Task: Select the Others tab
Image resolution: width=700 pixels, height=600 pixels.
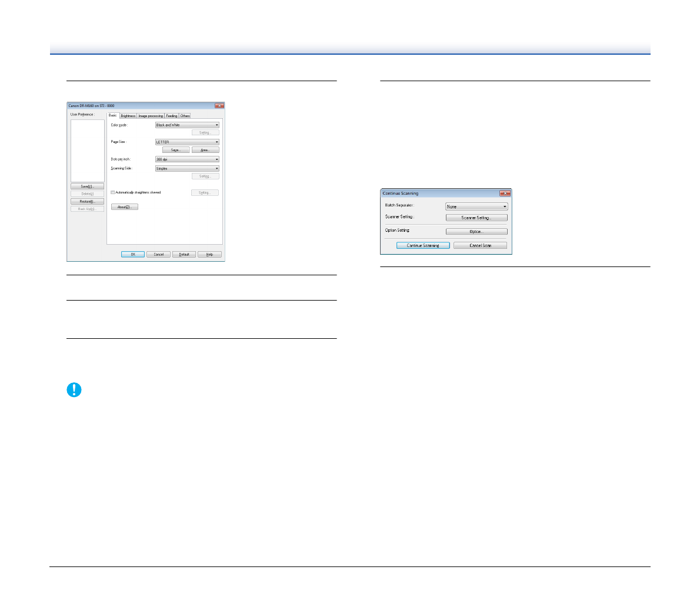Action: (x=185, y=116)
